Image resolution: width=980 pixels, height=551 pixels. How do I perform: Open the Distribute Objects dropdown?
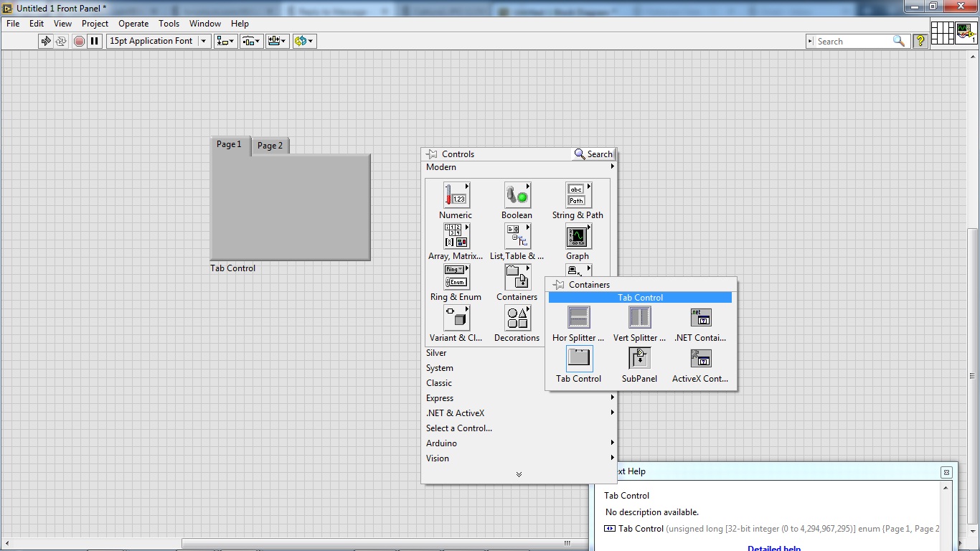click(251, 41)
